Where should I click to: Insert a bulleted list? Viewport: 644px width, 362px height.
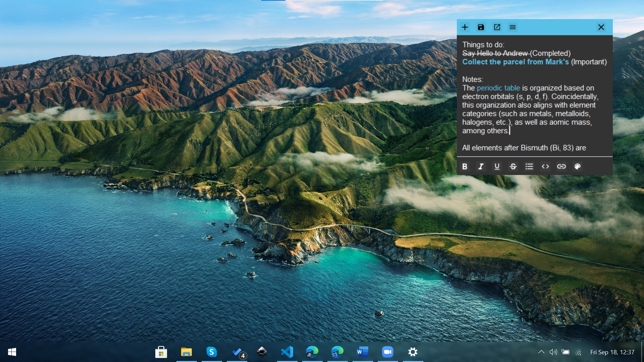tap(529, 167)
